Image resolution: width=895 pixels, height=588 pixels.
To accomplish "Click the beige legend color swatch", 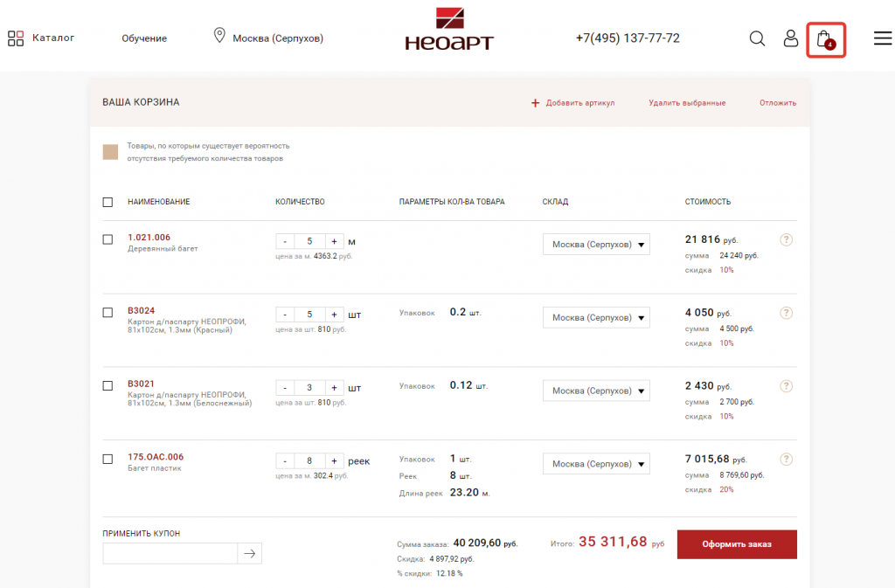I will (110, 152).
